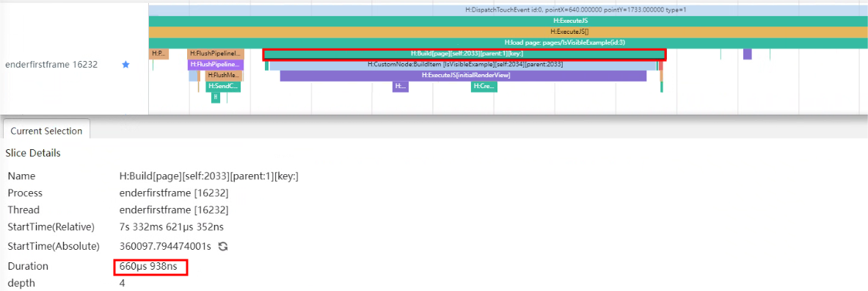This screenshot has height=291, width=868.
Task: Select the purple H:FlushPipeline... slice
Action: [215, 65]
